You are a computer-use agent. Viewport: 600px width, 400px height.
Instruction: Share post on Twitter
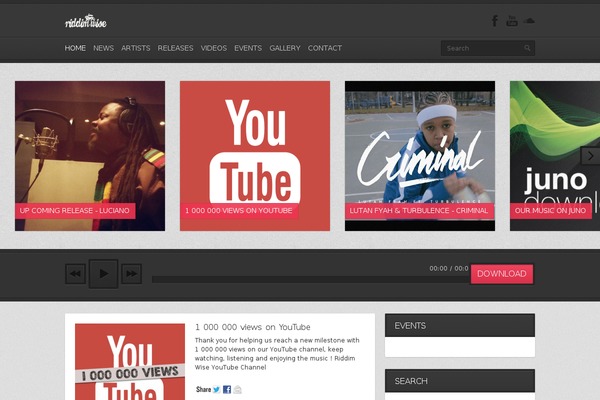click(x=216, y=389)
